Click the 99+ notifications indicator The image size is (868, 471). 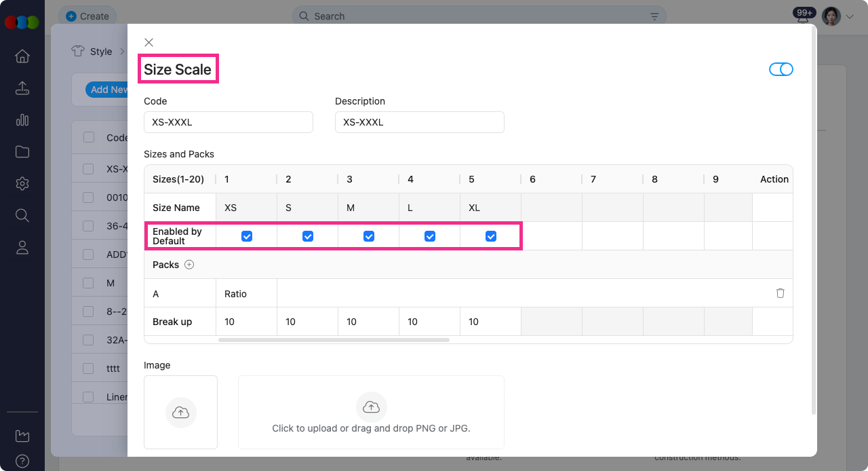coord(804,12)
